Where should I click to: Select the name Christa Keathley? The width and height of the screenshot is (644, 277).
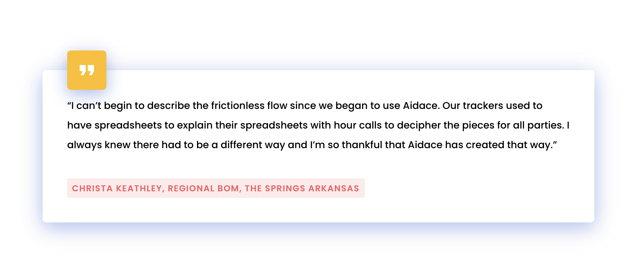click(x=118, y=188)
